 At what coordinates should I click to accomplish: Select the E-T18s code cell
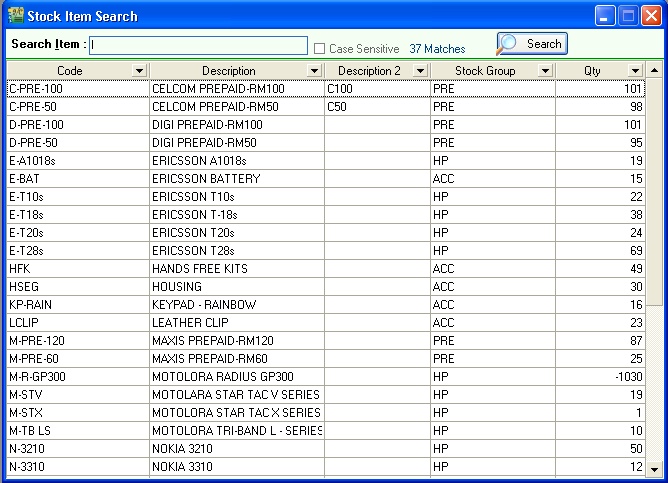(x=78, y=215)
